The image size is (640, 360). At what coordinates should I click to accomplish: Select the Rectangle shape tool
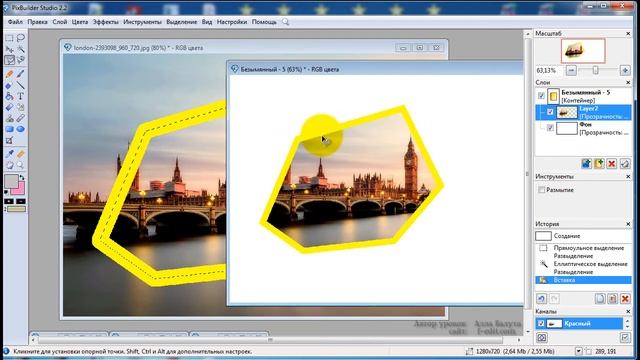[9, 129]
